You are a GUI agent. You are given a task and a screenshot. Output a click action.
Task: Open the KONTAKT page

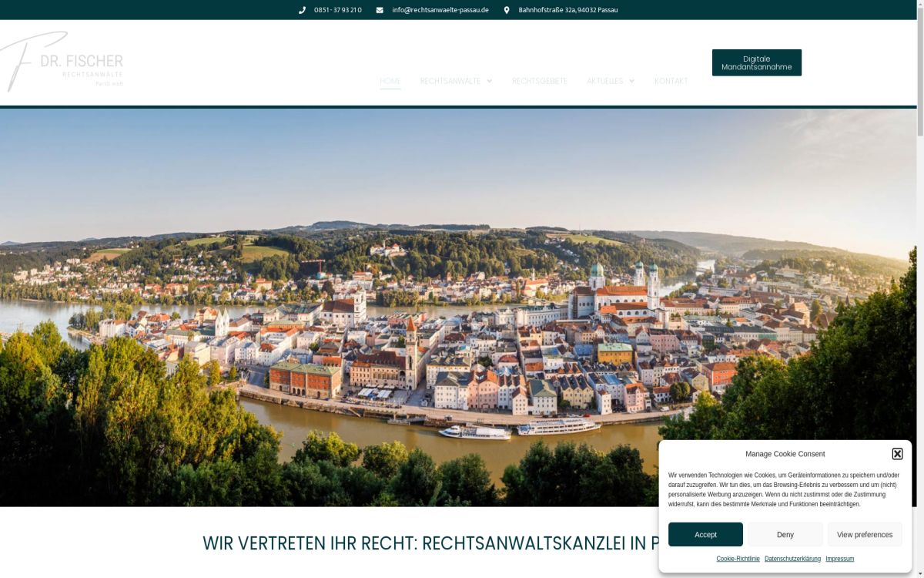coord(671,80)
